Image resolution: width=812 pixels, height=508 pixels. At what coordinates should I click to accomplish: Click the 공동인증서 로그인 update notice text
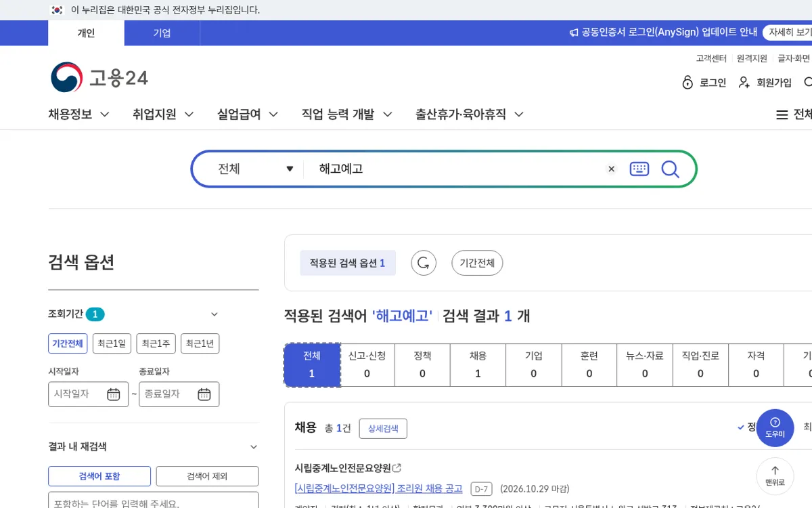coord(669,33)
